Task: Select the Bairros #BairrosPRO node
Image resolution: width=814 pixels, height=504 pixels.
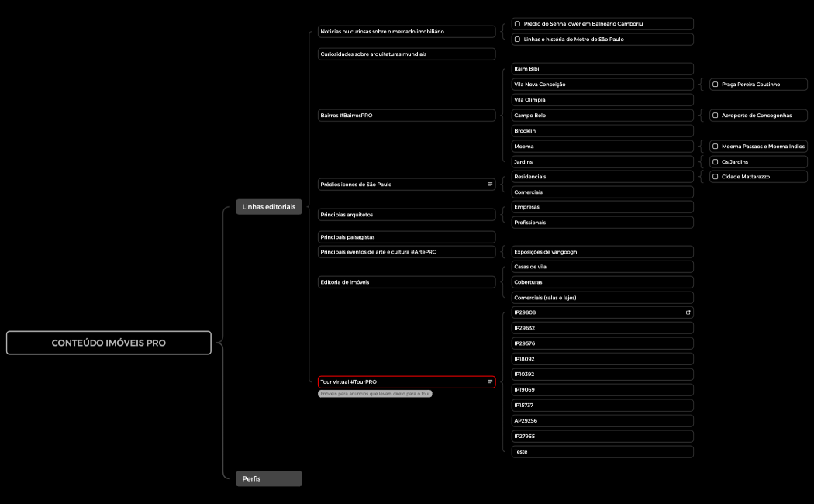Action: (x=406, y=116)
